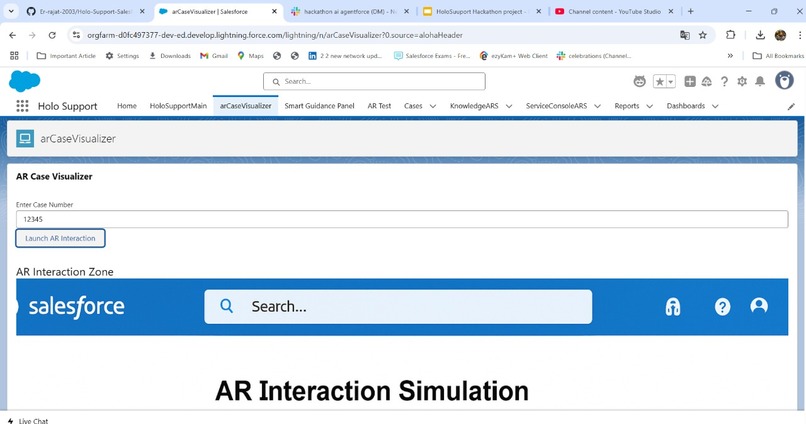Open the Einstein Astro assistant icon
The height and width of the screenshot is (424, 806).
639,81
